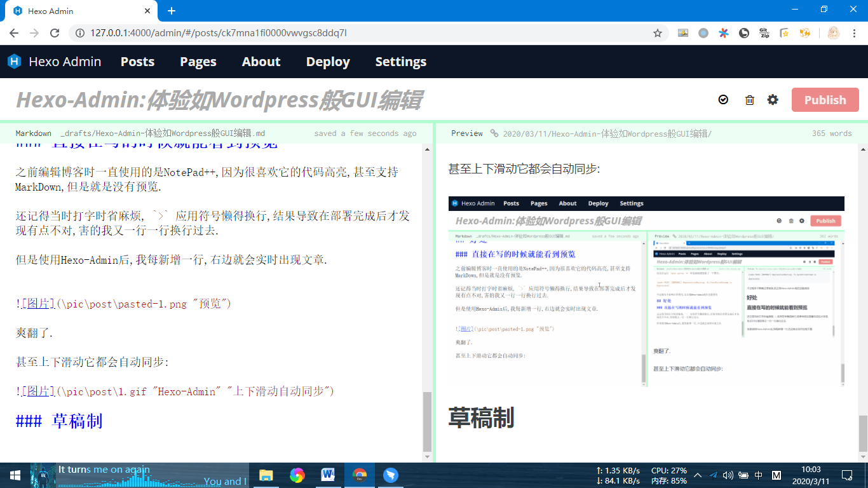Click the markdown editor scrollbar thumb
868x488 pixels.
pyautogui.click(x=427, y=421)
